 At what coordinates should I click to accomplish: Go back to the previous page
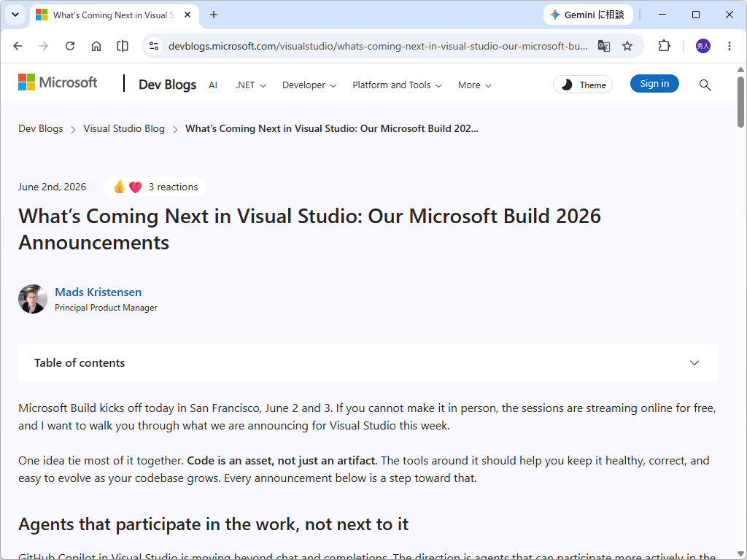(18, 46)
